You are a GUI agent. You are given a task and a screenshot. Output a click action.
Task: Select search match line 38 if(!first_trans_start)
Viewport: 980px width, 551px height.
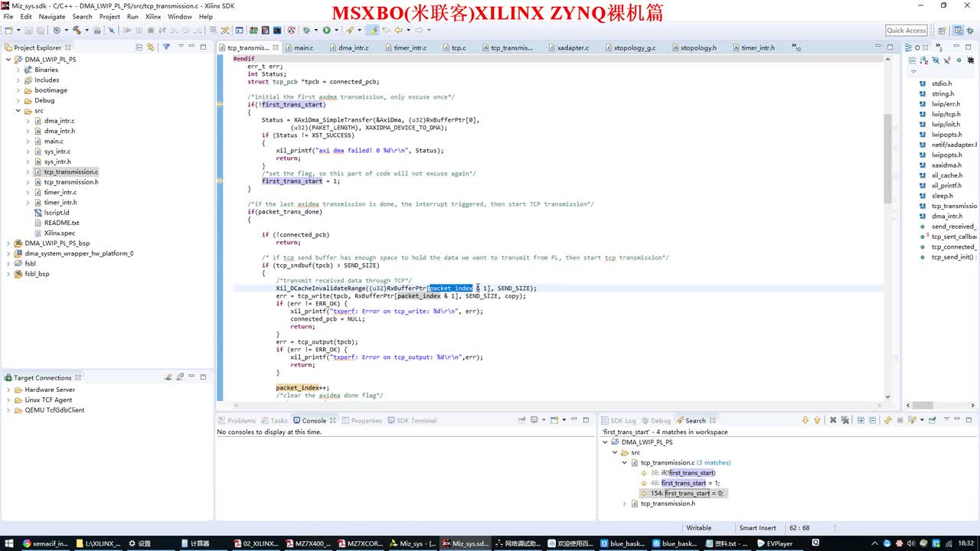click(x=682, y=473)
